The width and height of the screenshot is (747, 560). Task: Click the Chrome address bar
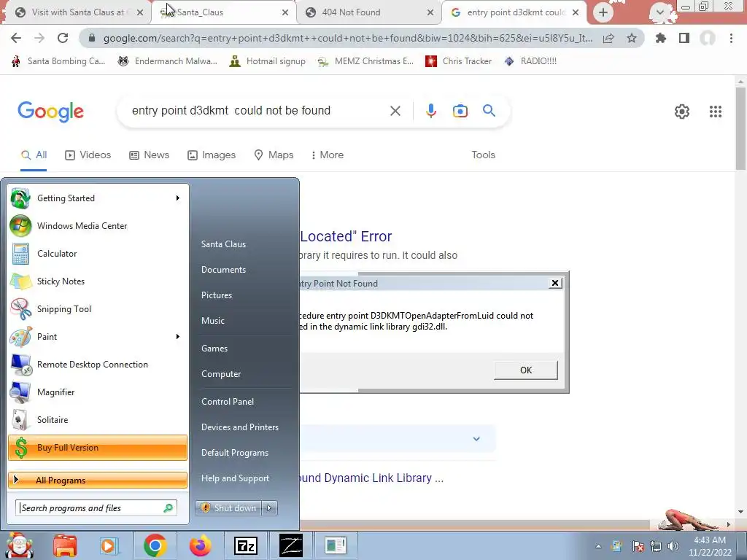pyautogui.click(x=347, y=38)
